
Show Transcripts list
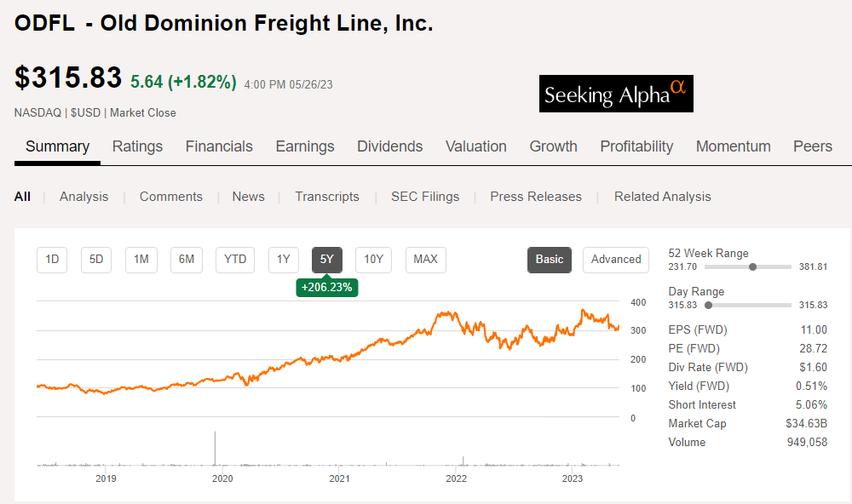click(x=327, y=197)
